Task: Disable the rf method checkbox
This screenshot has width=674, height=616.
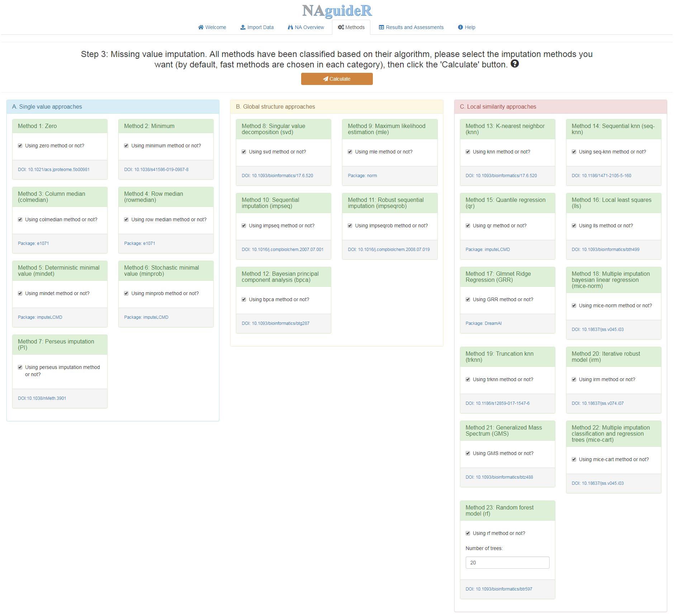Action: pos(468,533)
